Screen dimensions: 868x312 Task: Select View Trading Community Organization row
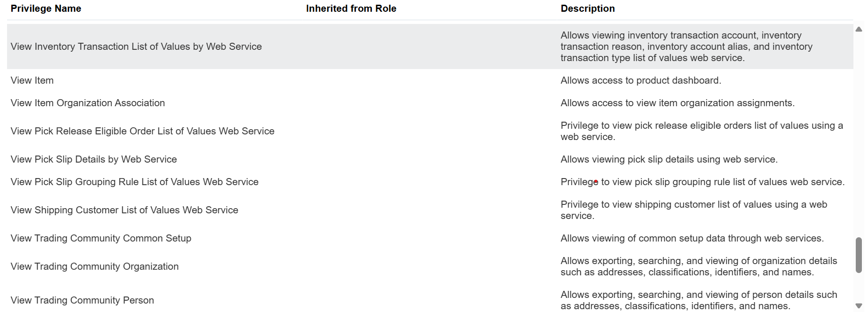click(430, 266)
